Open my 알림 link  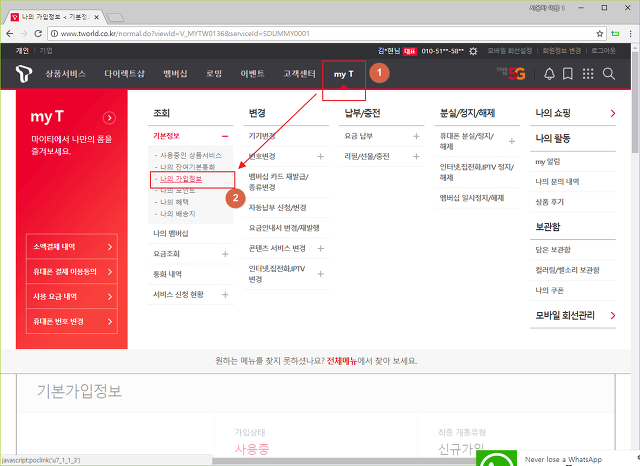pos(548,162)
